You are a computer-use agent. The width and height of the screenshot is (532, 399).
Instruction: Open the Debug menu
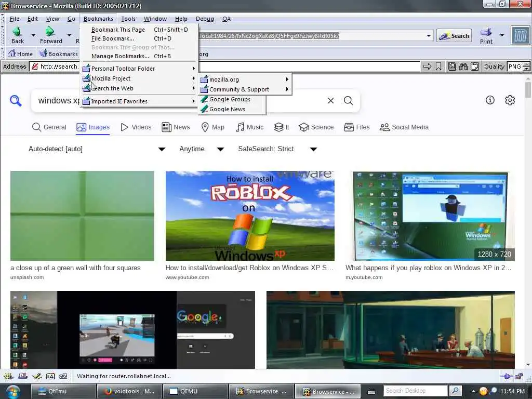coord(205,19)
